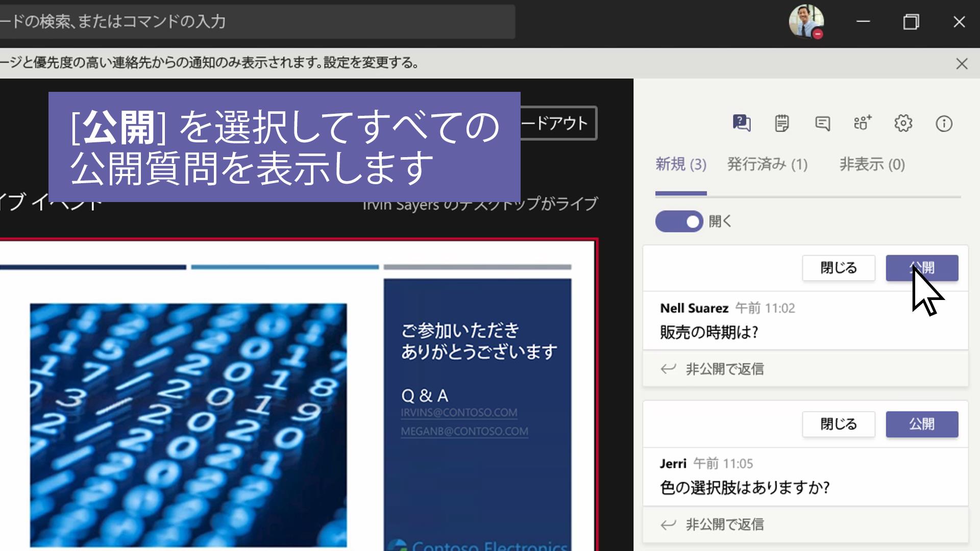Click the Jerri sender name
This screenshot has height=551, width=980.
673,464
